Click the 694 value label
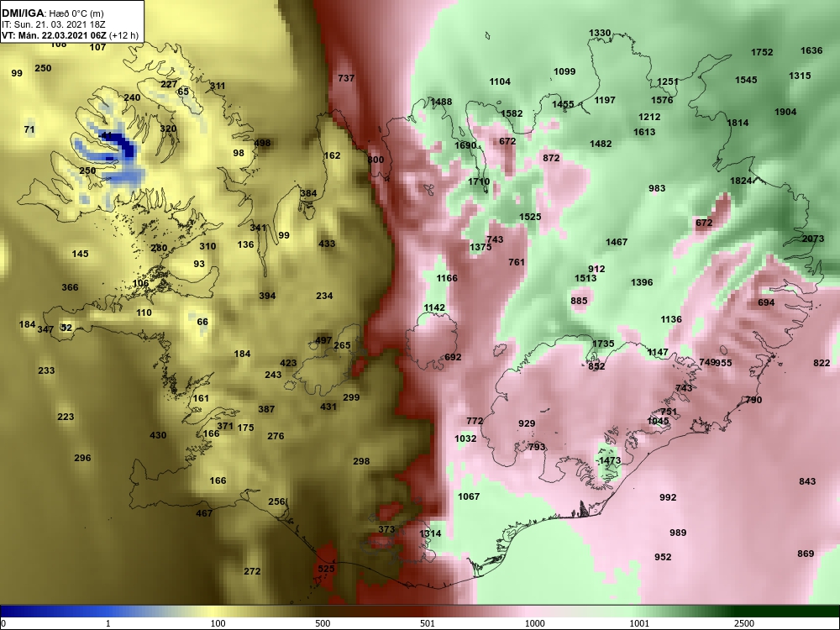This screenshot has width=840, height=630. (766, 302)
